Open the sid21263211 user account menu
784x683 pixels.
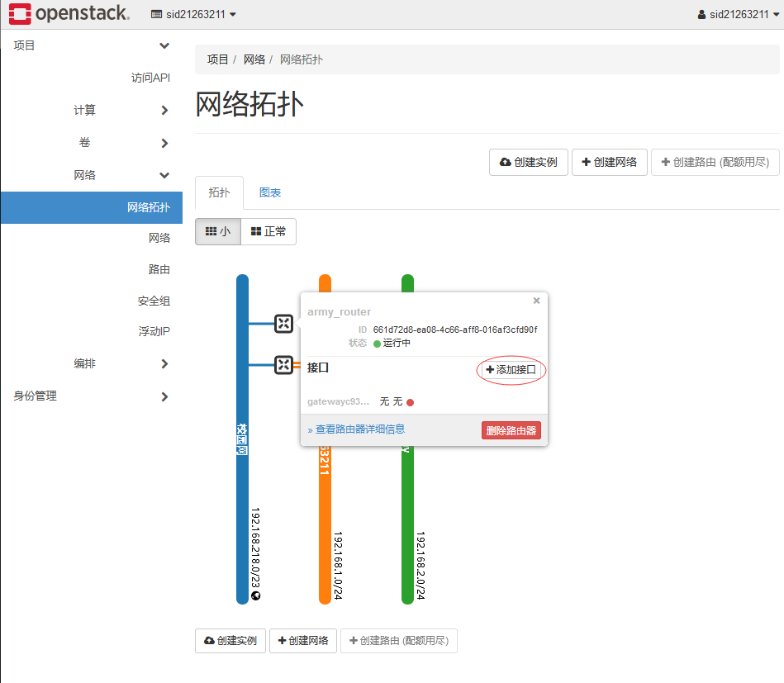point(739,15)
